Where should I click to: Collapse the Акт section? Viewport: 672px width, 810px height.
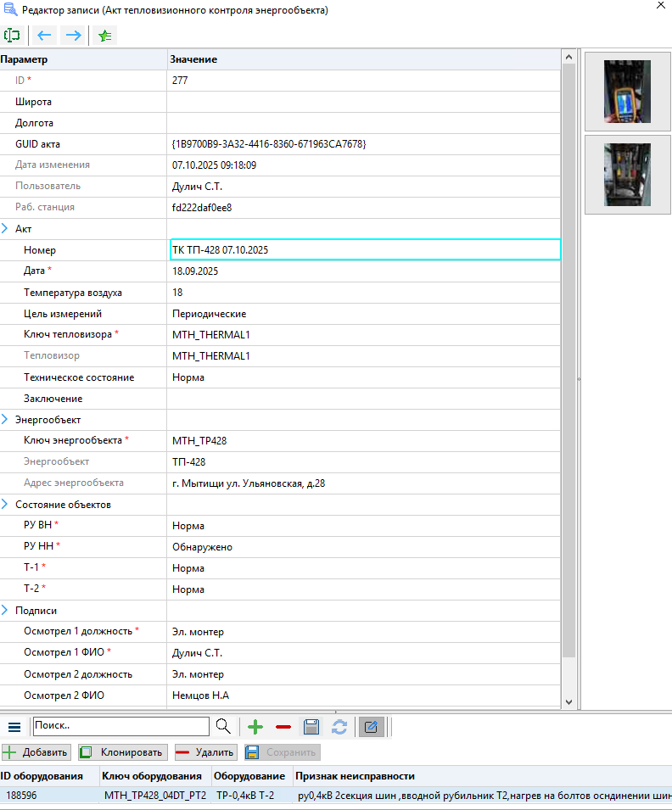5,229
